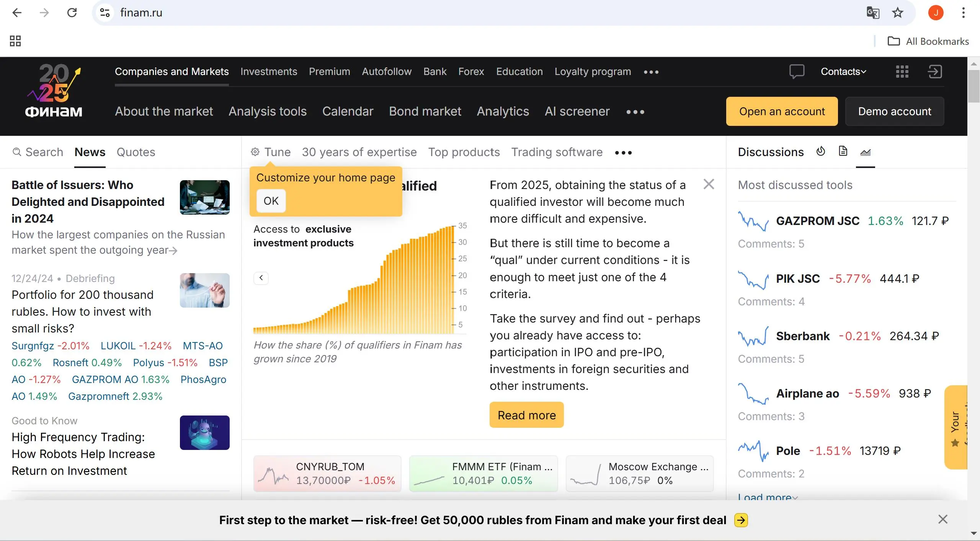
Task: Open Companies and Markets menu
Action: click(x=172, y=72)
